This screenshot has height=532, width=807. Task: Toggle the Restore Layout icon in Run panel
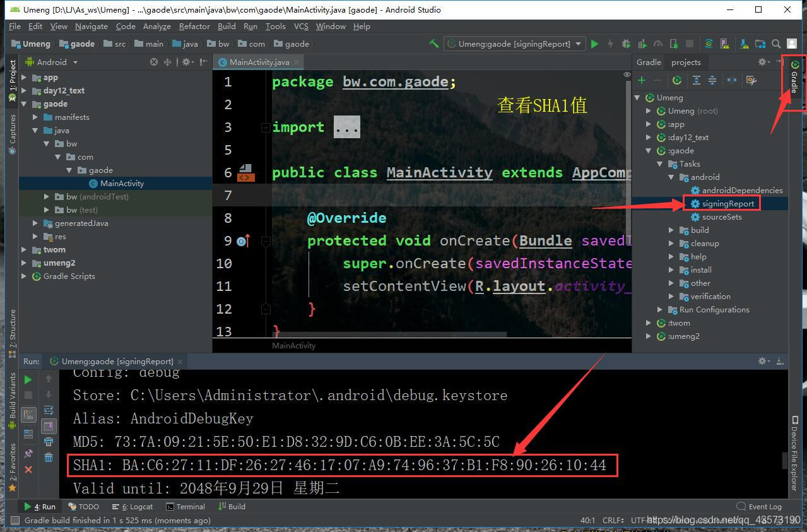28,434
